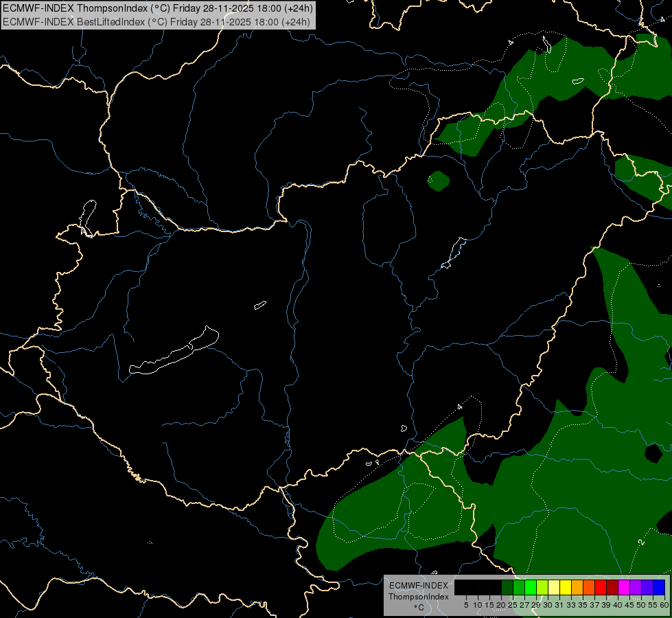Click the legend tick value 30
Screen dimensions: 672x618
(548, 605)
